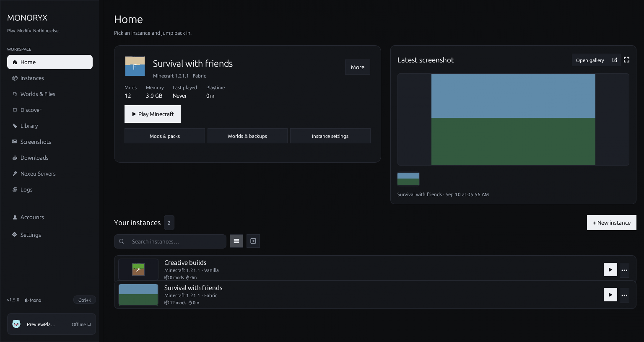Open the More menu for Survival with friends
The width and height of the screenshot is (644, 342).
[358, 67]
